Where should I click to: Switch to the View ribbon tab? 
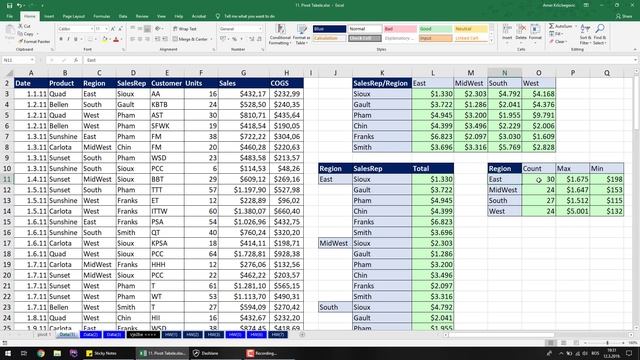click(161, 16)
